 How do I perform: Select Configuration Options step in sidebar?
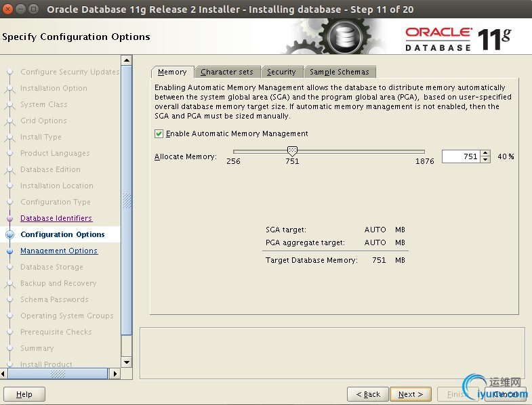[x=62, y=234]
